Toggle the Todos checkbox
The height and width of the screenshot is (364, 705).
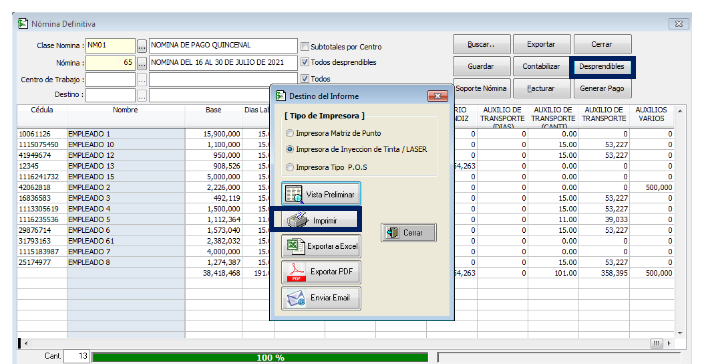[x=305, y=79]
